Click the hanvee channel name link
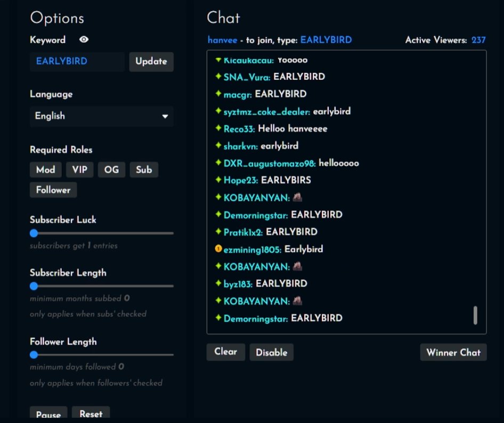The width and height of the screenshot is (504, 423). [222, 40]
